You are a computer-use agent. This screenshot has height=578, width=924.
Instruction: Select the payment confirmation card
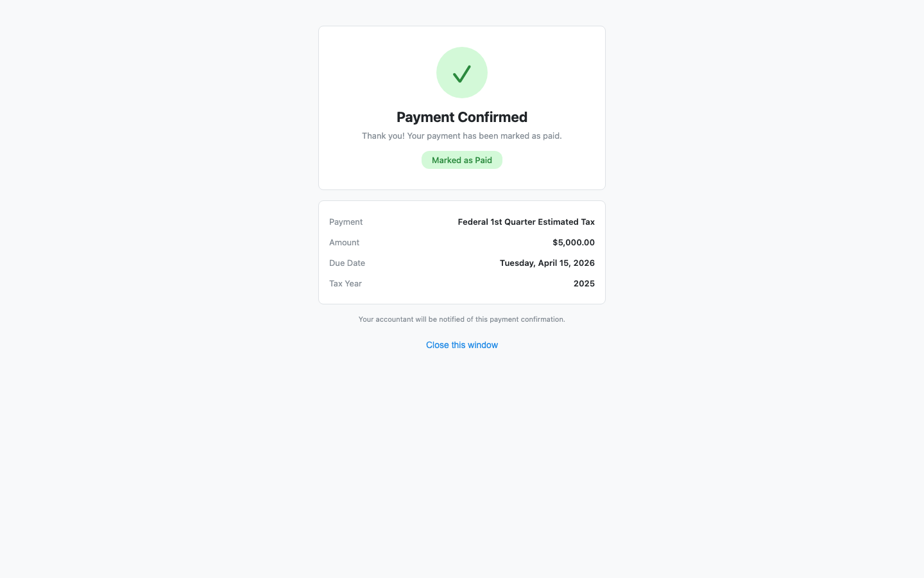point(462,107)
